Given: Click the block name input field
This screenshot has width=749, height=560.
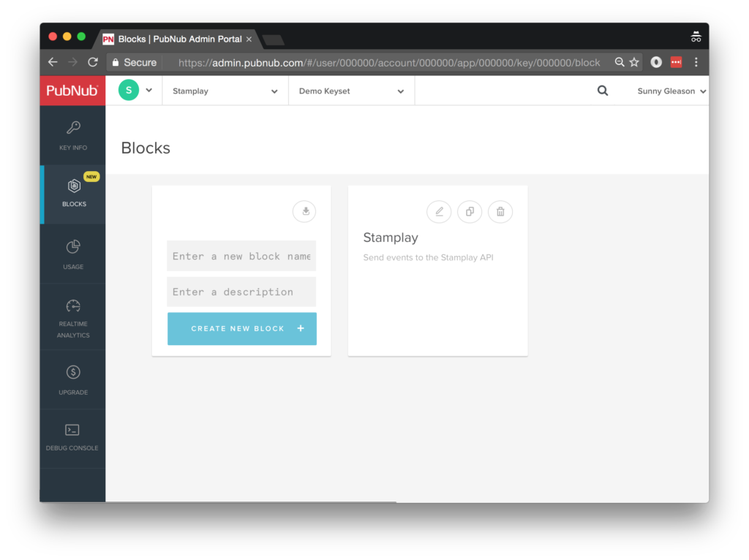Looking at the screenshot, I should 241,256.
